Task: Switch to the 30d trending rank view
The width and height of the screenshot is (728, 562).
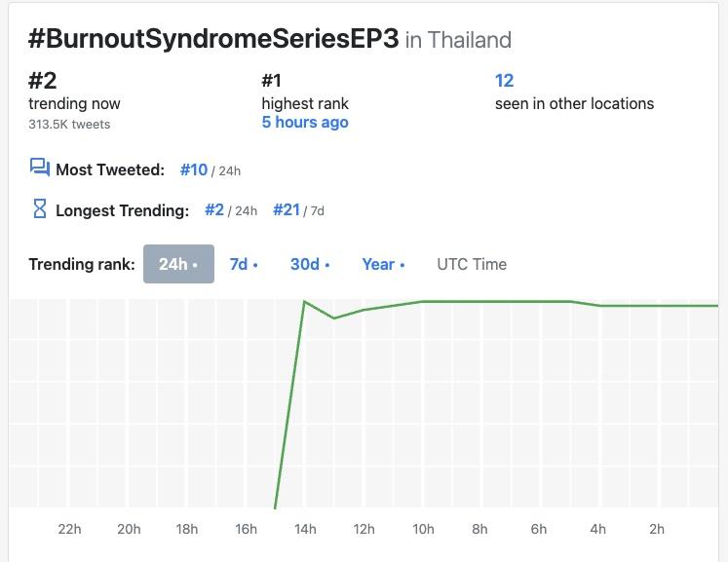Action: [310, 264]
